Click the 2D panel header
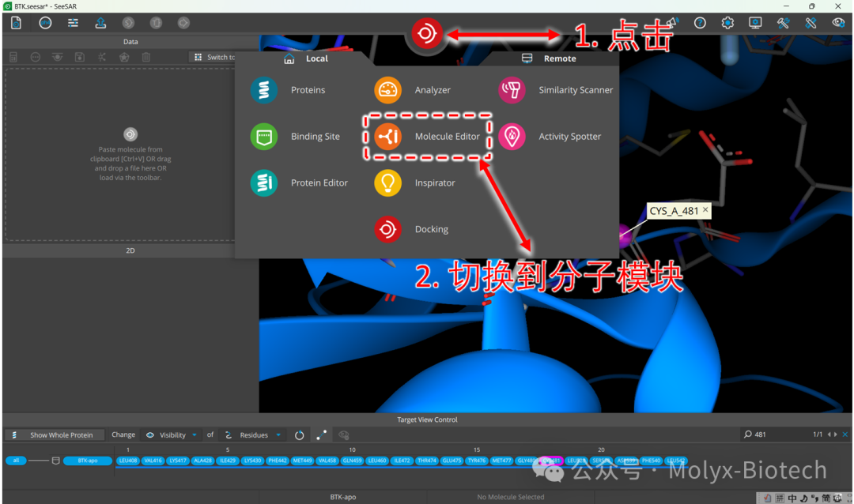The image size is (854, 504). click(130, 250)
